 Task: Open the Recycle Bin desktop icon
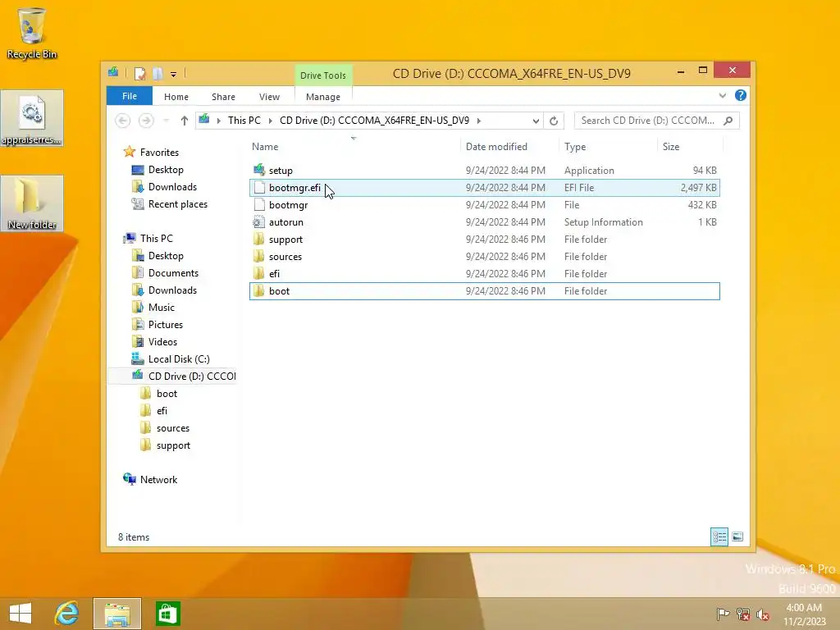(x=32, y=33)
